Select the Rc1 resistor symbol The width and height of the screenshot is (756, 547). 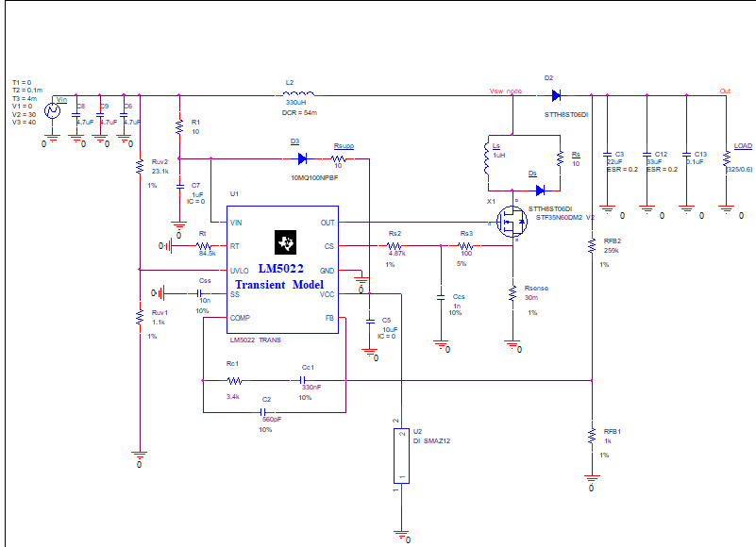pos(235,381)
